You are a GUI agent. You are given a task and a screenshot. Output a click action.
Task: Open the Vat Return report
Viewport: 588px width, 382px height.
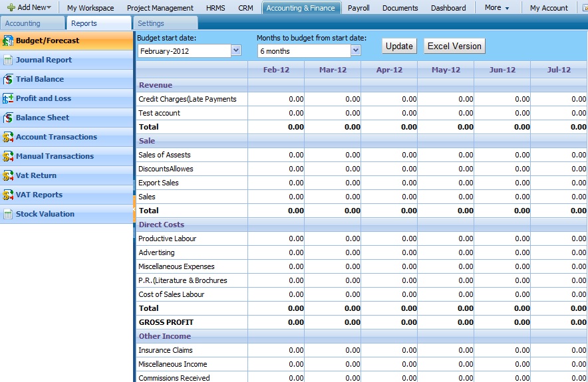click(36, 175)
